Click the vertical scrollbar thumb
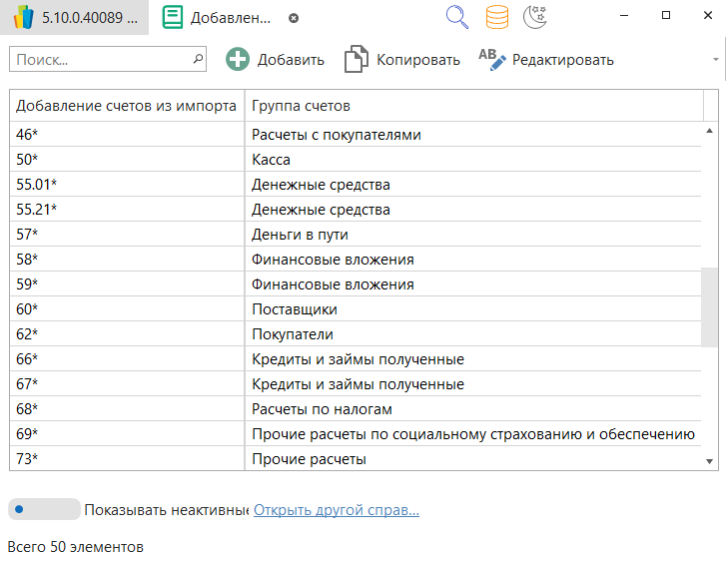The width and height of the screenshot is (728, 561). (x=710, y=306)
